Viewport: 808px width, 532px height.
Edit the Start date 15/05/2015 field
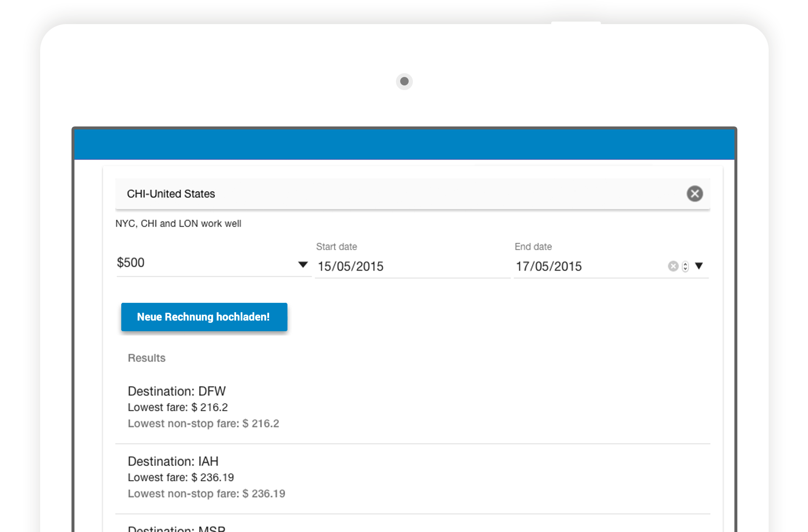[412, 266]
